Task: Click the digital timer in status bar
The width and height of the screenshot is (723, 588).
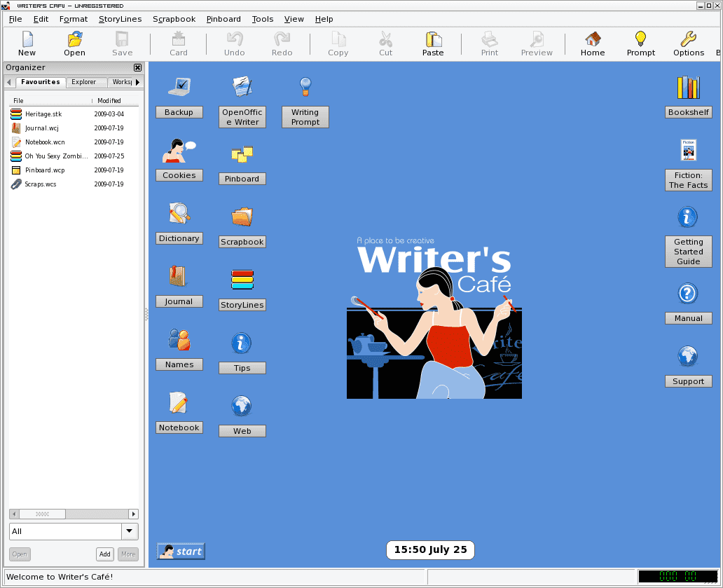Action: point(678,576)
